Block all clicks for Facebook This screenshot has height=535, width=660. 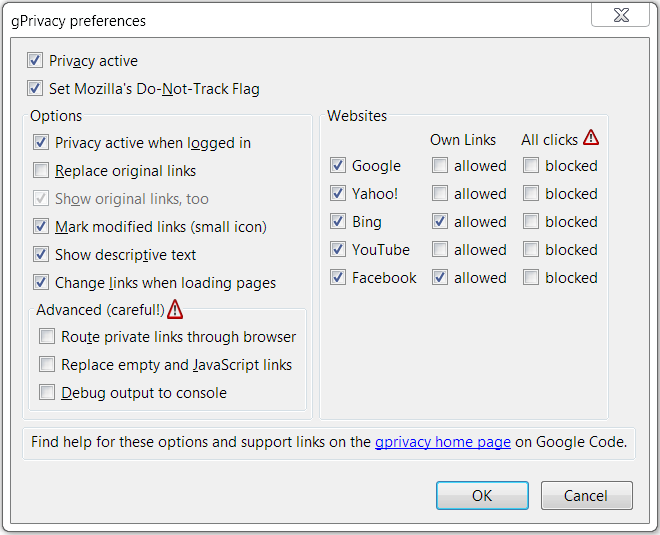pyautogui.click(x=531, y=277)
